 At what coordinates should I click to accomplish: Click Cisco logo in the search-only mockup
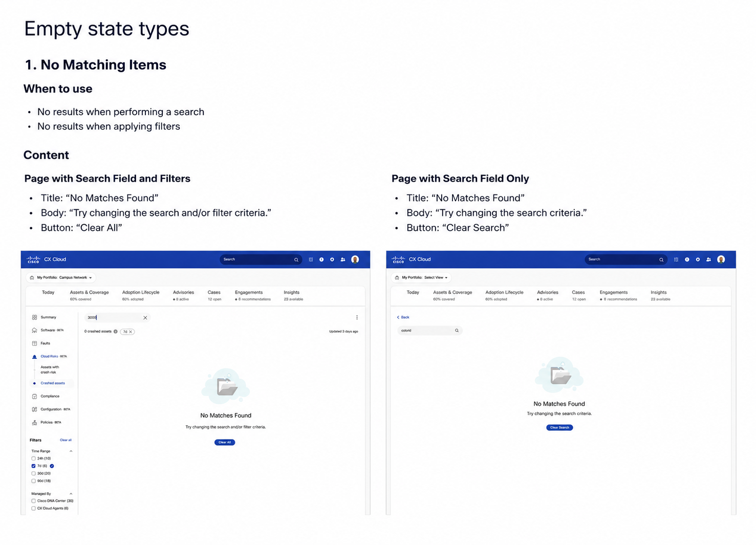(398, 259)
